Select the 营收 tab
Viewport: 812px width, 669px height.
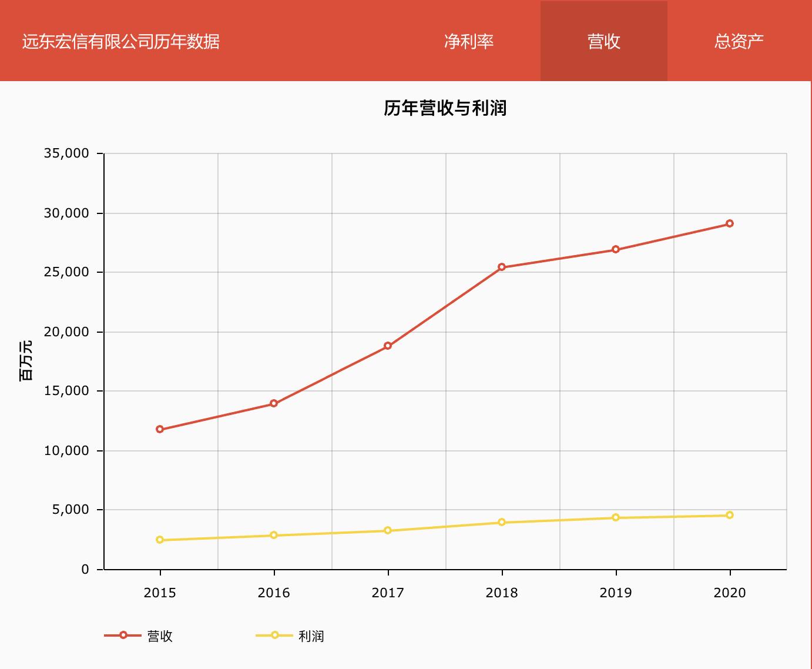[x=603, y=41]
